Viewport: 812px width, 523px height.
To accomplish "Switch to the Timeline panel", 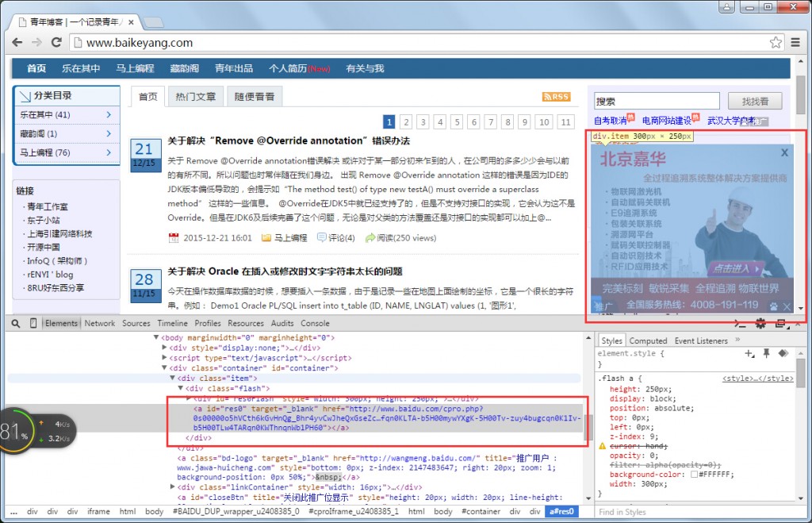I will point(172,324).
